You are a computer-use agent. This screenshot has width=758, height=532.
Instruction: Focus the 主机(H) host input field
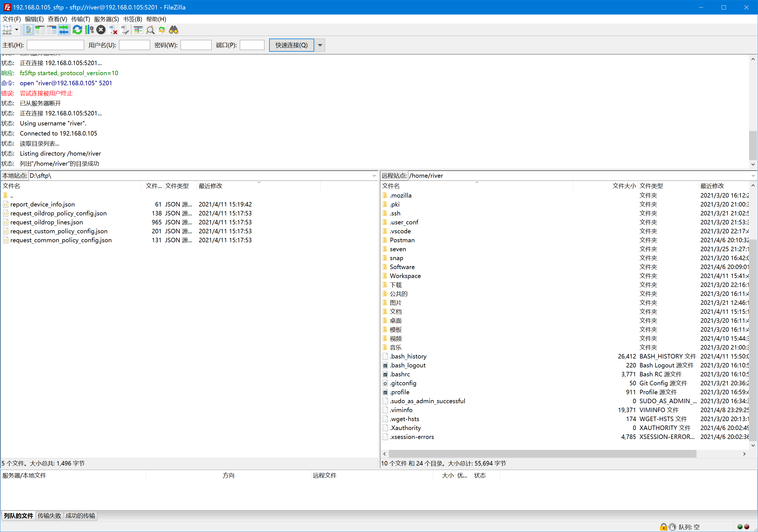[x=55, y=45]
